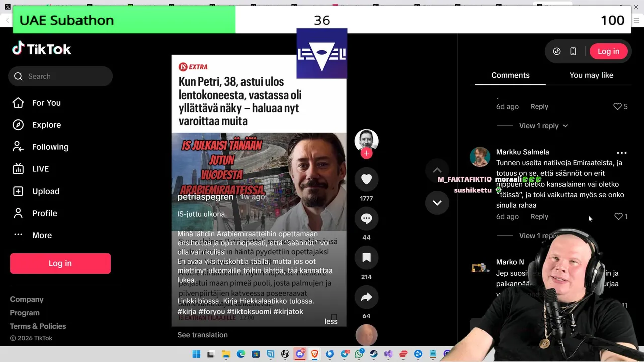Expand the Program footer section
Image resolution: width=644 pixels, height=362 pixels.
[25, 313]
